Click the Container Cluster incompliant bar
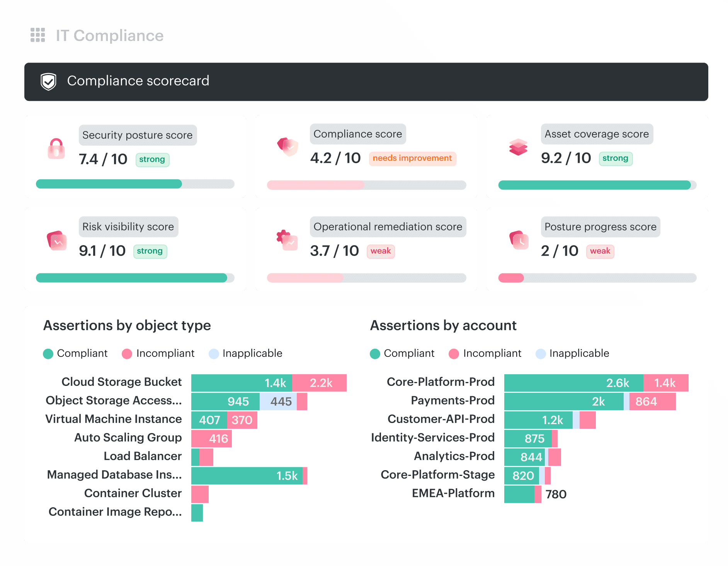The image size is (728, 566). point(200,494)
